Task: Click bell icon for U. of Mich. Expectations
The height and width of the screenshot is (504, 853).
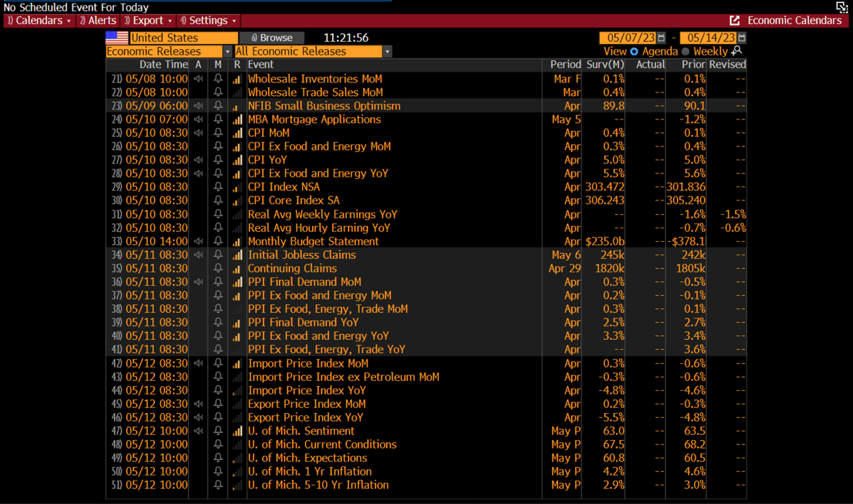Action: 218,458
